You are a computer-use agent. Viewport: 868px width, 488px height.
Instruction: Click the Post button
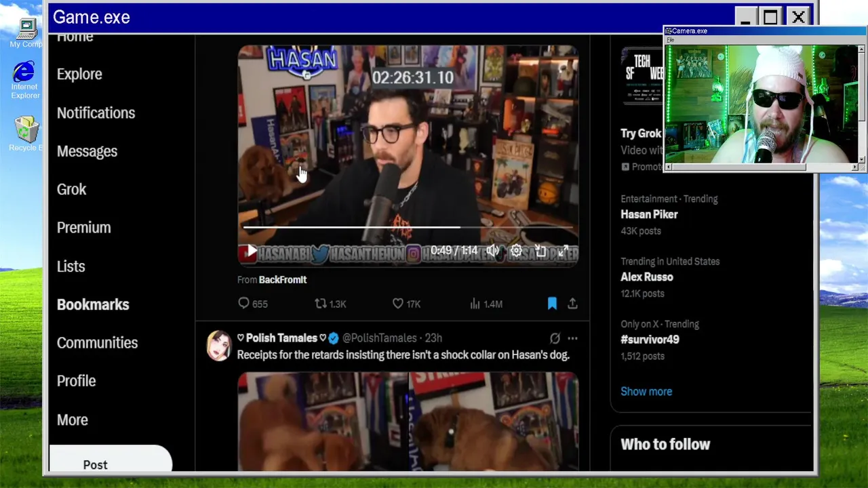point(110,460)
